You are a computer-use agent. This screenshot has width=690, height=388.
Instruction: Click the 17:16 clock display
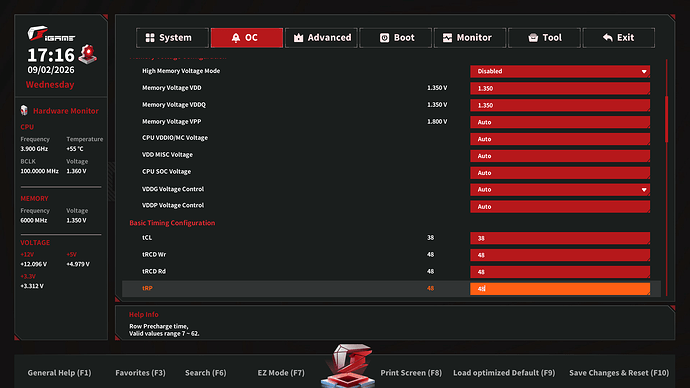[51, 55]
